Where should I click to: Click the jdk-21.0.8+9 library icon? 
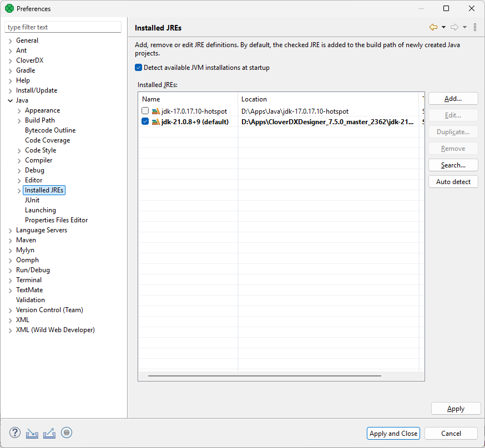coord(155,122)
